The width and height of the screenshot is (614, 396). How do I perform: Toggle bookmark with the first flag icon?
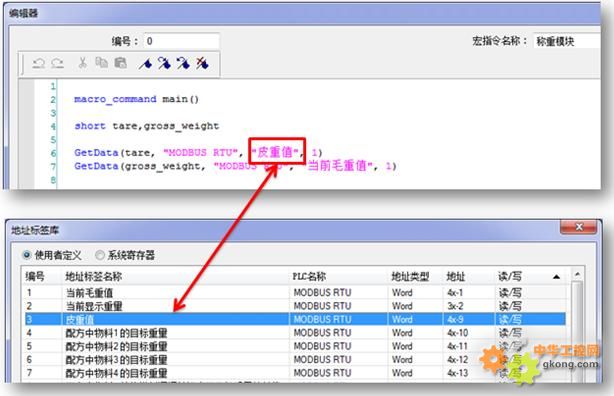[x=145, y=63]
